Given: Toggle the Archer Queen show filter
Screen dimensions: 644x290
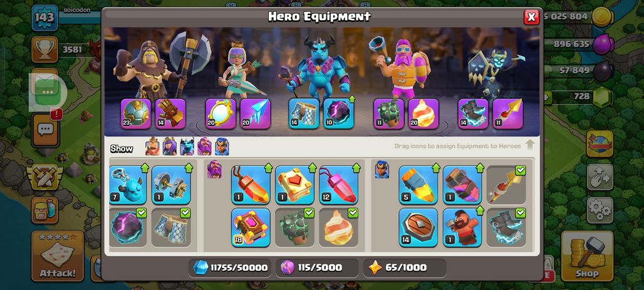Looking at the screenshot, I should click(170, 147).
